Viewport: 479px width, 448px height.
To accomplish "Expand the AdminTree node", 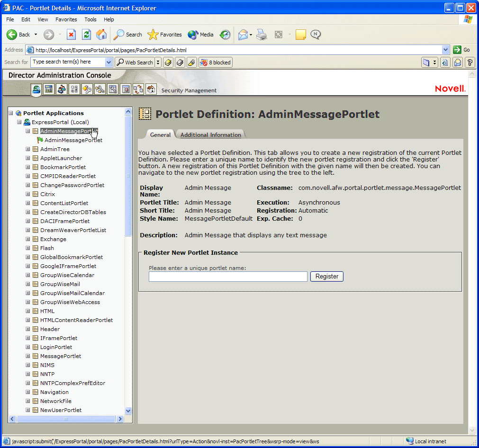I will click(28, 149).
